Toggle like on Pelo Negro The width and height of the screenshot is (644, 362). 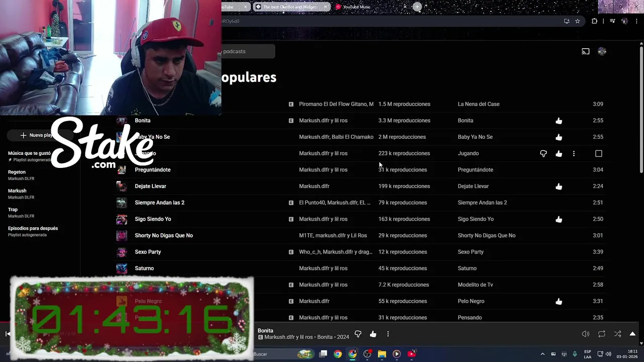point(559,301)
